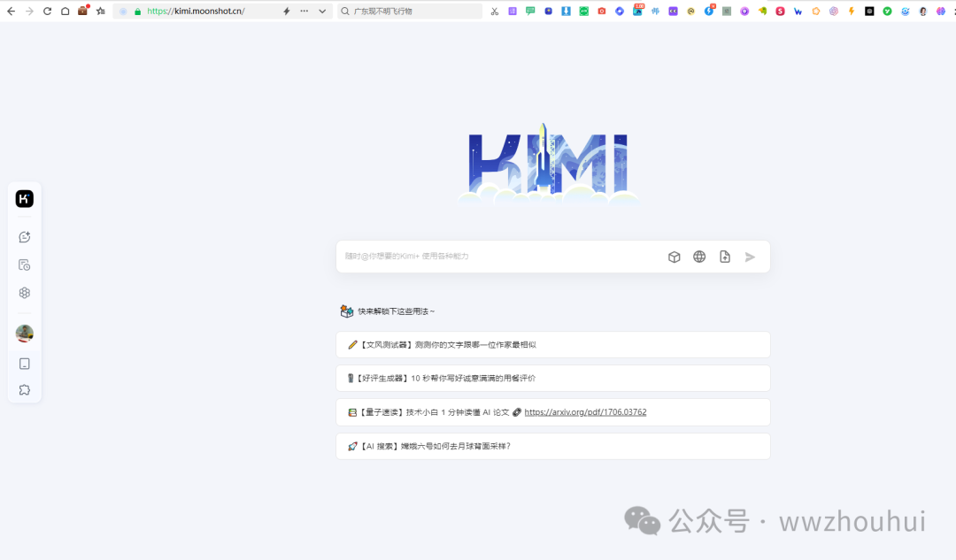Screen dimensions: 956x560
Task: Open the favorites star list icon
Action: pos(101,11)
